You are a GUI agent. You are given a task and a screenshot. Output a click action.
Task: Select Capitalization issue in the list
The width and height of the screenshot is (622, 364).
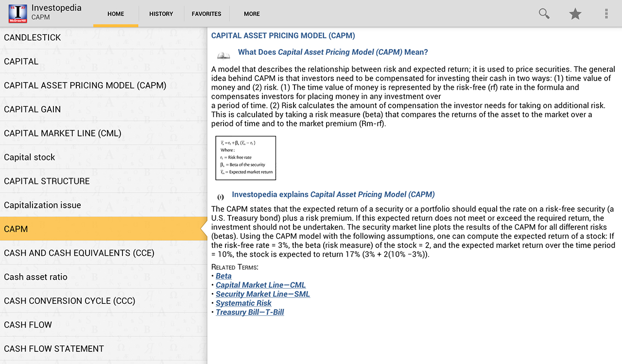click(x=104, y=205)
